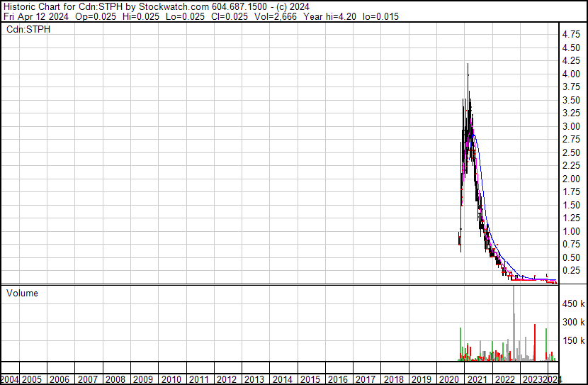Select the 2015 year label
The height and width of the screenshot is (385, 588).
click(x=310, y=379)
